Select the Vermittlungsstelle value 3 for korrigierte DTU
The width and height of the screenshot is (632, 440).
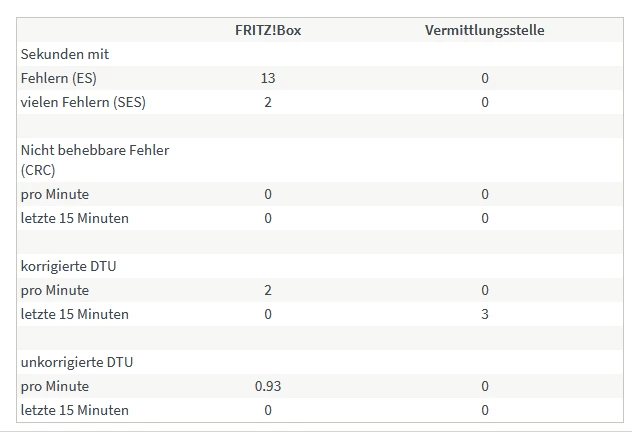pos(485,314)
